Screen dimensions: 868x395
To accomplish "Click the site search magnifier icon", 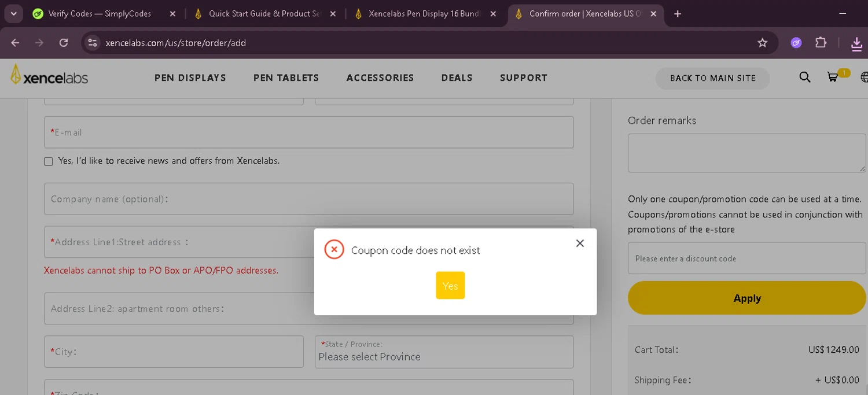I will click(805, 77).
